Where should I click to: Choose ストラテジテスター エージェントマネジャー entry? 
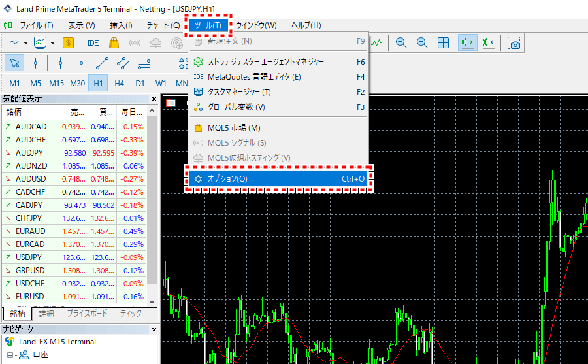point(278,62)
